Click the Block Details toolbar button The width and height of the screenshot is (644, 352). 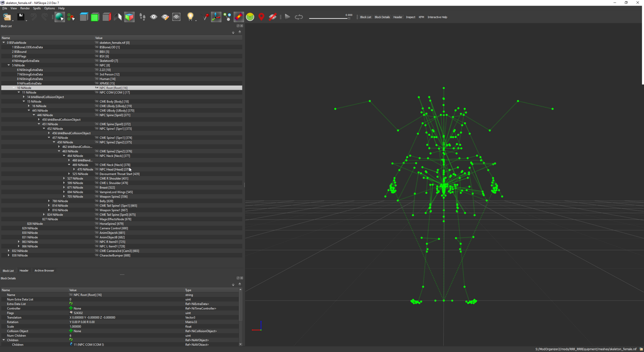tap(382, 17)
